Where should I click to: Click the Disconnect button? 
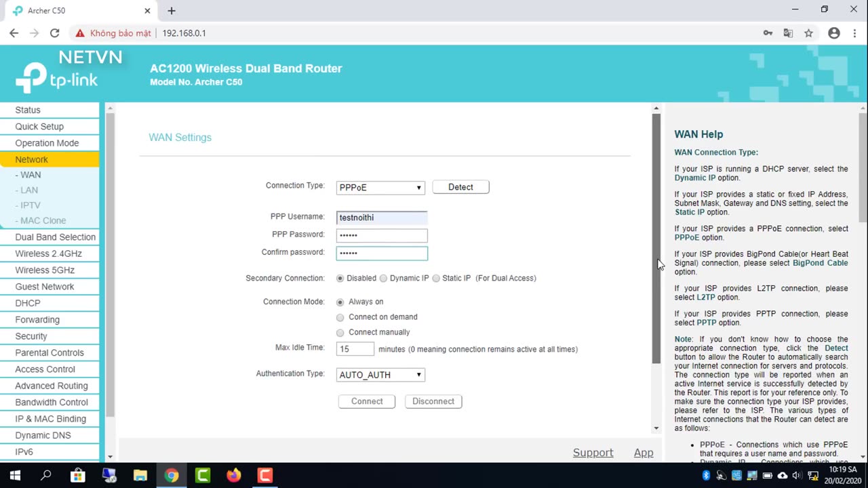pyautogui.click(x=433, y=401)
